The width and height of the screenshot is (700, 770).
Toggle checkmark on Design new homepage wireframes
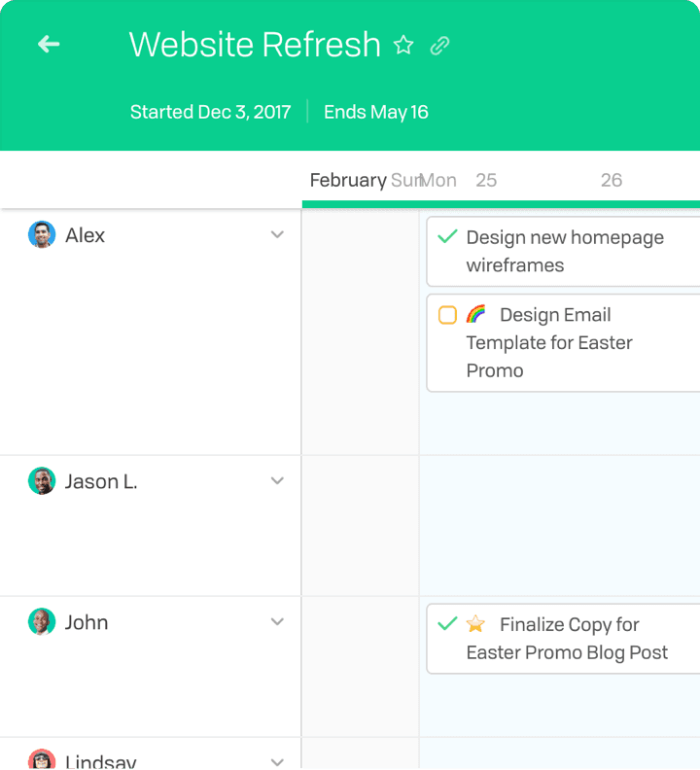point(447,237)
